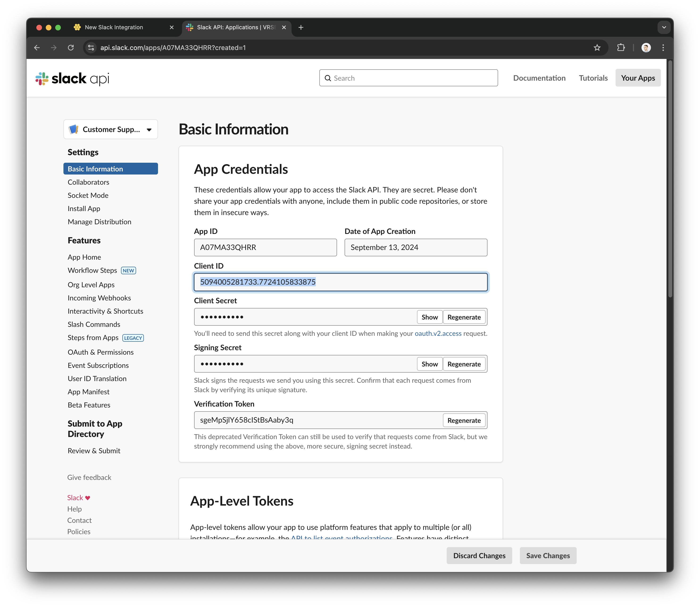
Task: Open a new browser tab with plus
Action: [301, 27]
